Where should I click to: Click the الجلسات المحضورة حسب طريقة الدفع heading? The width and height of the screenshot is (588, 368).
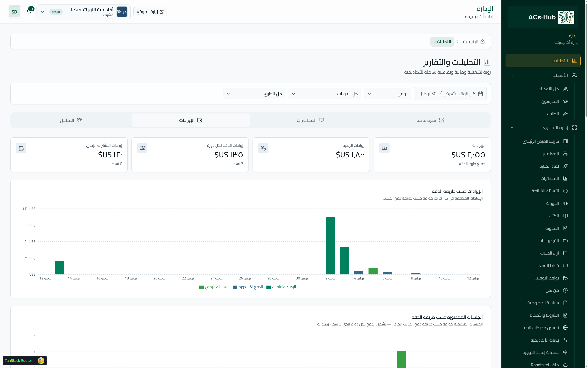[x=447, y=317]
